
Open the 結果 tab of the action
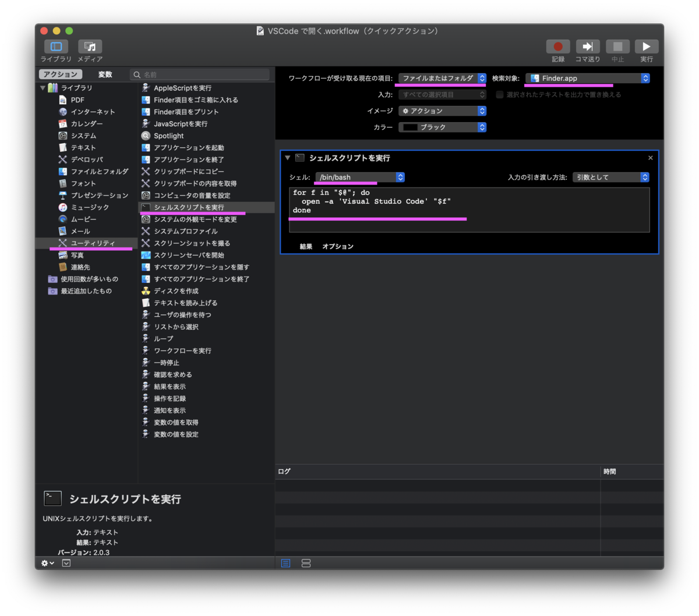306,246
